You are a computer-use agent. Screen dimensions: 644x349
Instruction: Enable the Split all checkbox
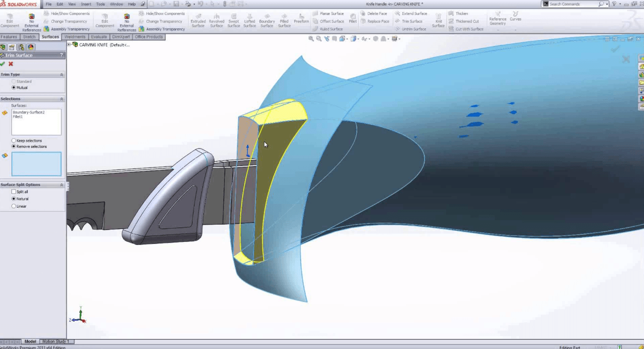tap(14, 192)
